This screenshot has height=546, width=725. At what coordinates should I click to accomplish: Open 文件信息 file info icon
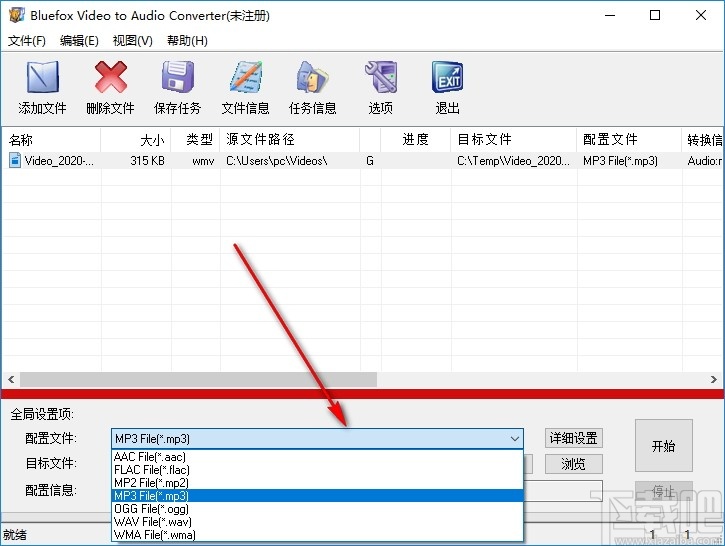click(x=246, y=77)
